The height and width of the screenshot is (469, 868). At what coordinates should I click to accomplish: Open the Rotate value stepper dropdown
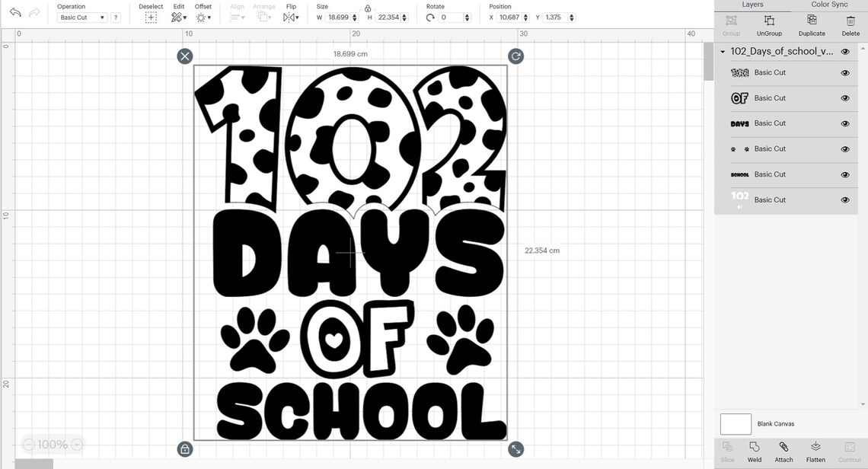tap(466, 17)
